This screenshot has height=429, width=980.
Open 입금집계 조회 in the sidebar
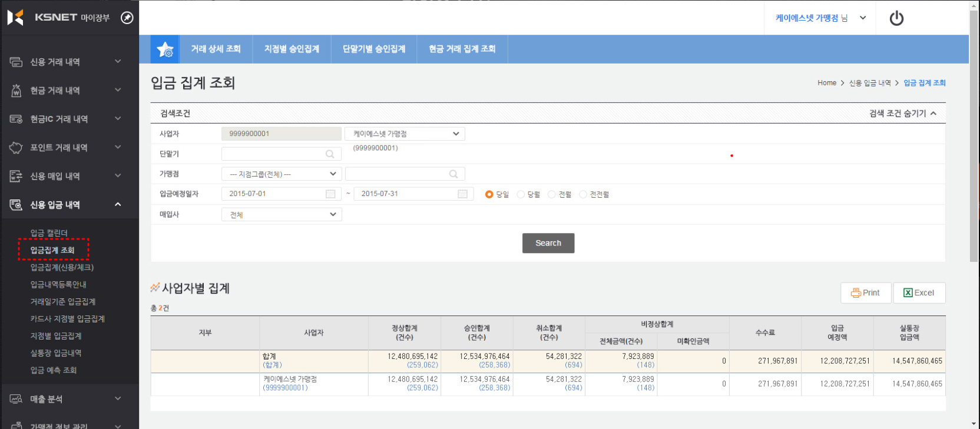(52, 250)
